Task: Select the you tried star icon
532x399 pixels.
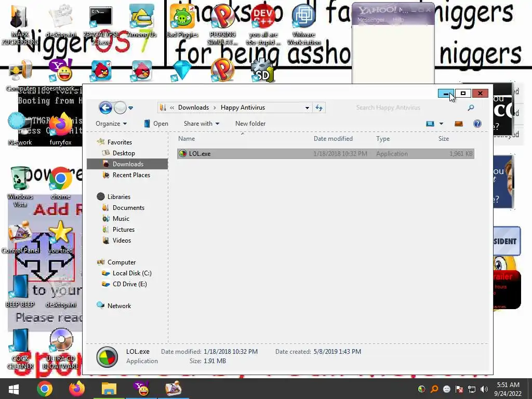Action: (x=61, y=237)
